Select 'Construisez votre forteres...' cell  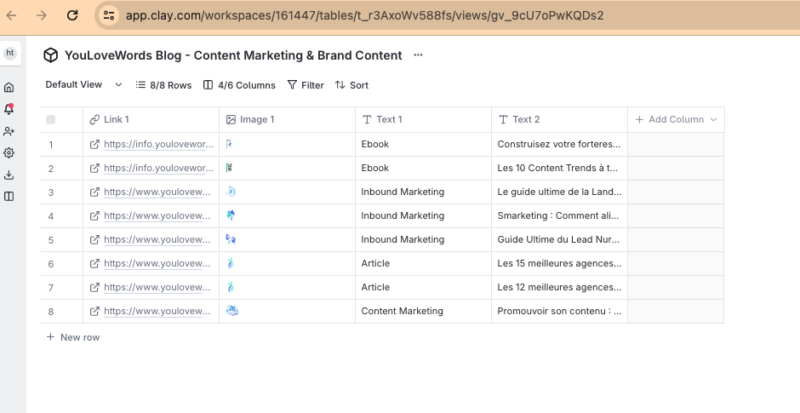560,144
